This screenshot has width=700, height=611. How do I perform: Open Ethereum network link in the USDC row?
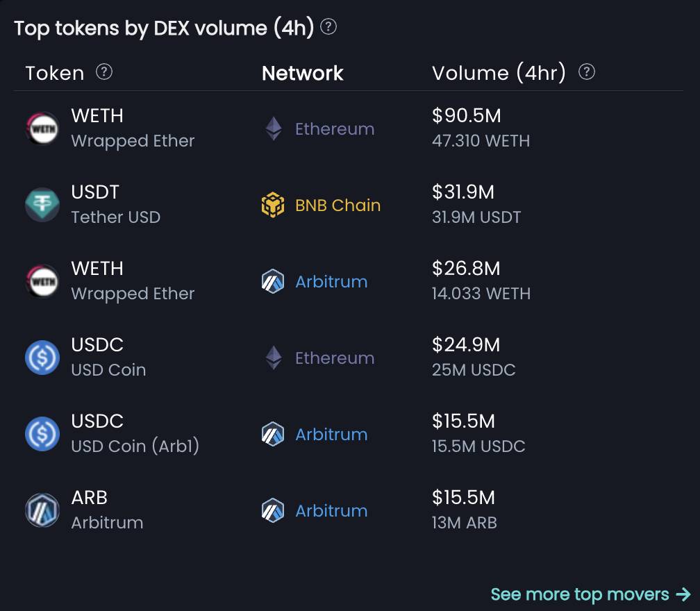tap(335, 358)
